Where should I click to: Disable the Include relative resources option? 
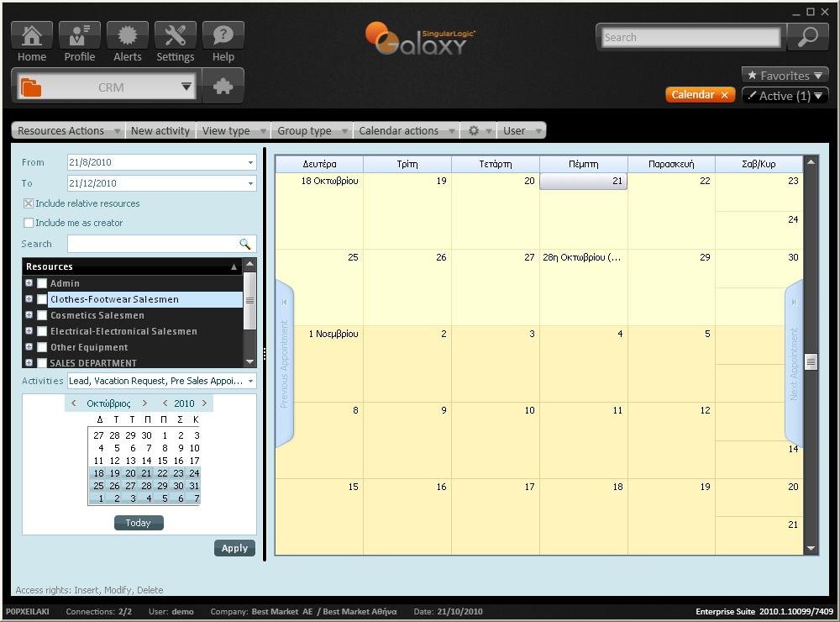(26, 203)
